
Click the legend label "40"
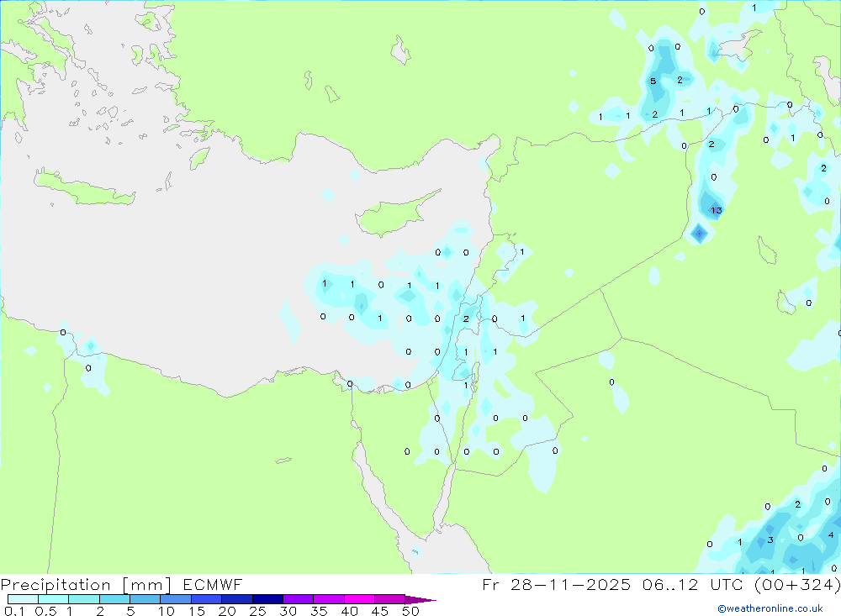[350, 611]
